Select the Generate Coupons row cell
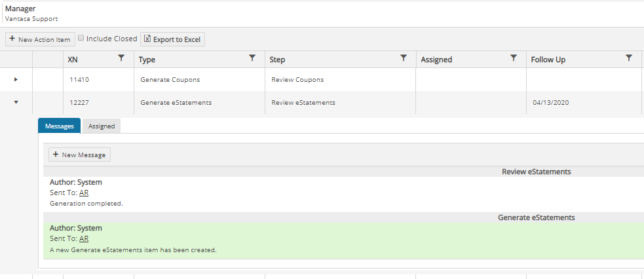 (170, 80)
